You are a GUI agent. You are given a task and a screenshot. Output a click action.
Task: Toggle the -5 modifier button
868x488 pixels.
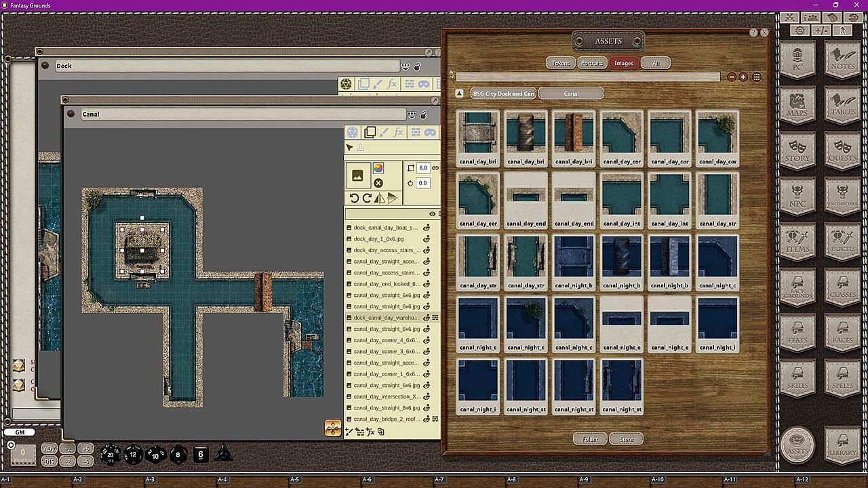pos(85,462)
